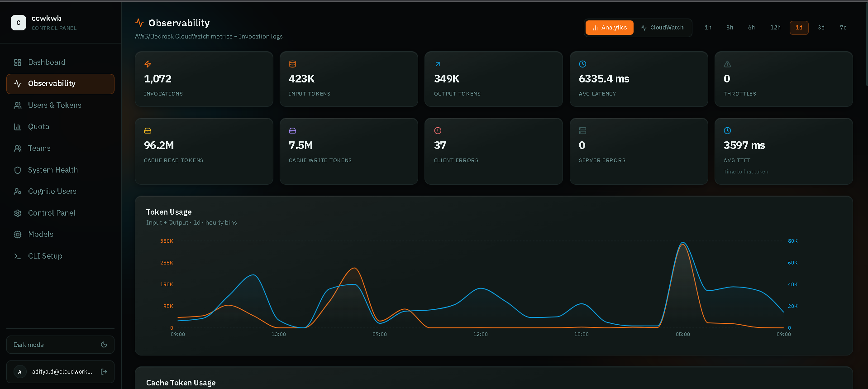Click the Dashboard grid icon in sidebar

[x=18, y=62]
